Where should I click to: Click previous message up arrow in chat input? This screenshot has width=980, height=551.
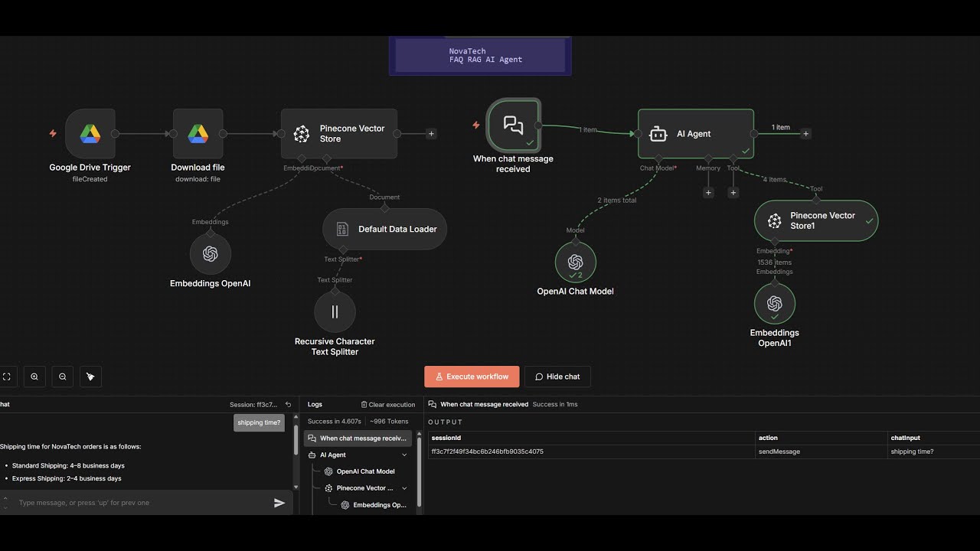point(5,498)
